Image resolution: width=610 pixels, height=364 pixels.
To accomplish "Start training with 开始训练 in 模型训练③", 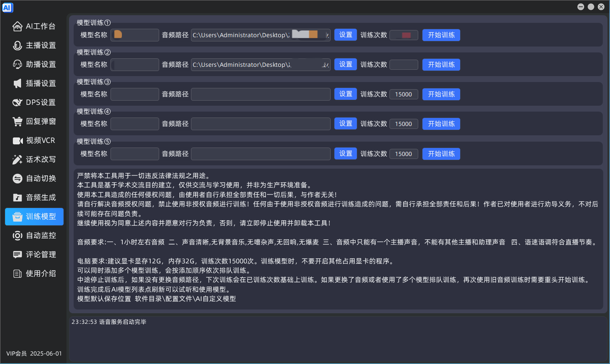I will [x=441, y=94].
